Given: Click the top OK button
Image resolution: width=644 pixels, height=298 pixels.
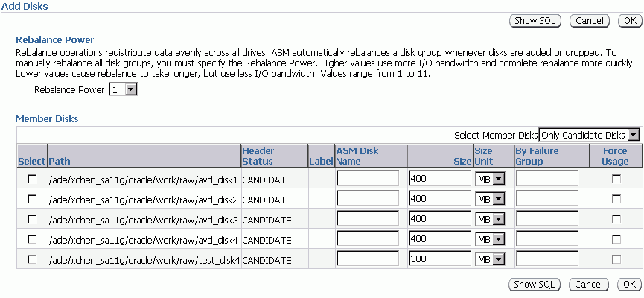Looking at the screenshot, I should [x=630, y=21].
